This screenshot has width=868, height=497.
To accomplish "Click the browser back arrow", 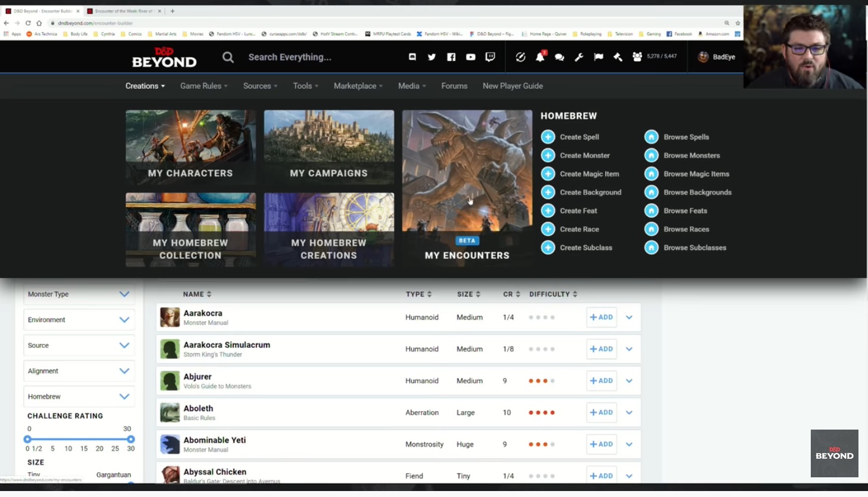I will point(7,23).
